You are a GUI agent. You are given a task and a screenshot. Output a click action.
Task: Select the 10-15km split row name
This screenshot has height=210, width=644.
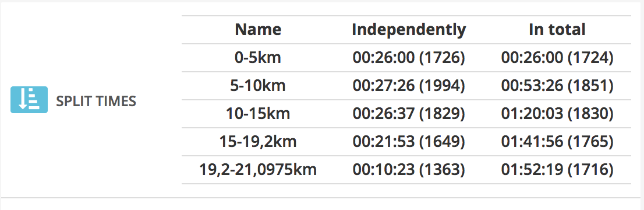[258, 114]
